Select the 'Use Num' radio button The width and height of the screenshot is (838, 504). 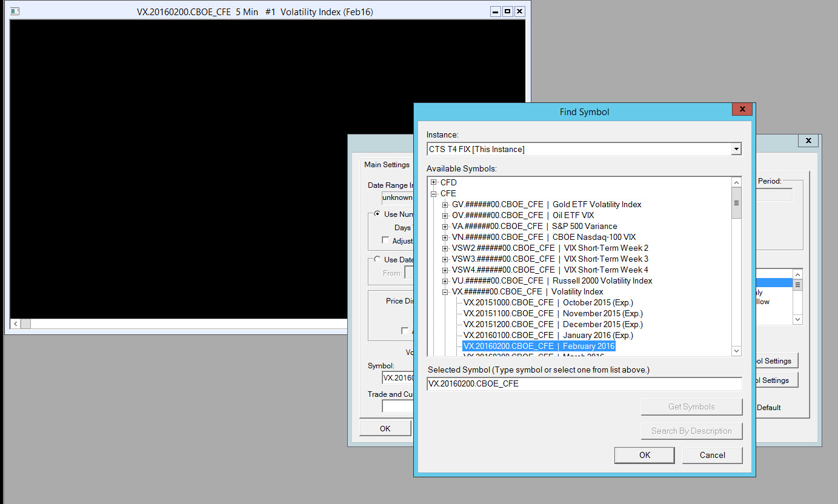coord(377,214)
